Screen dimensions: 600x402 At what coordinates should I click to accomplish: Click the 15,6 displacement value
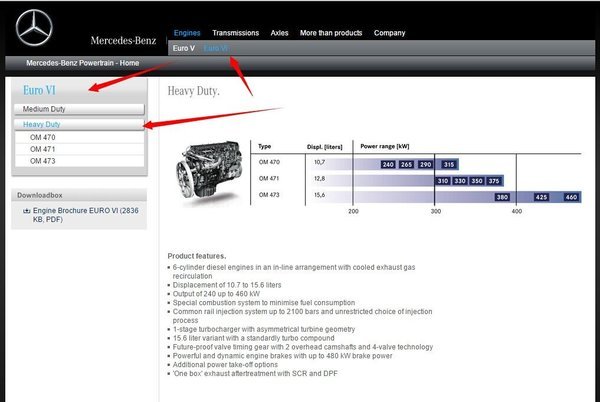319,195
